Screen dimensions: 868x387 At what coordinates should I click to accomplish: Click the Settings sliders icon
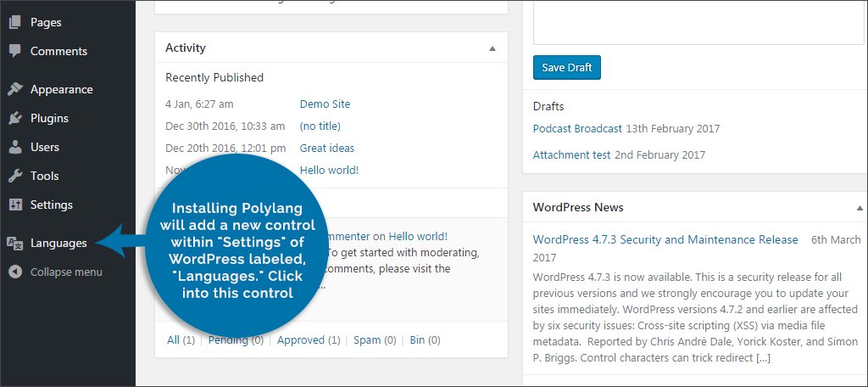pyautogui.click(x=15, y=205)
